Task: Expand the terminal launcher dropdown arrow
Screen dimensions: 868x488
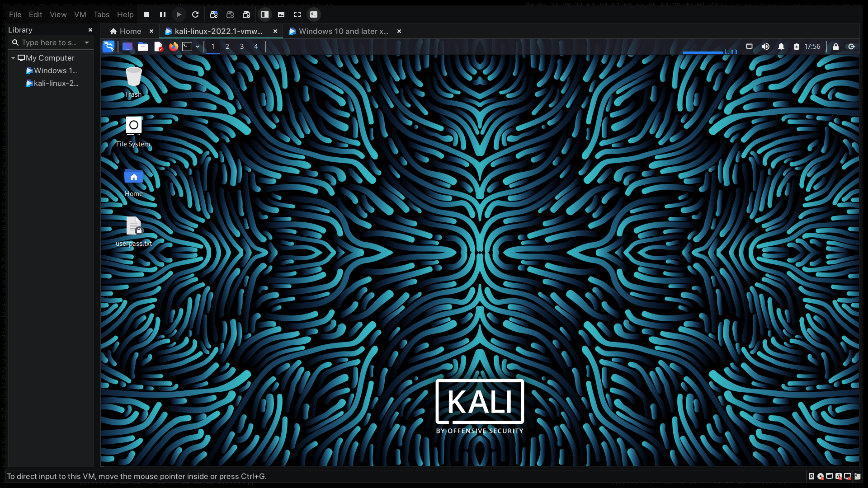Action: [198, 47]
